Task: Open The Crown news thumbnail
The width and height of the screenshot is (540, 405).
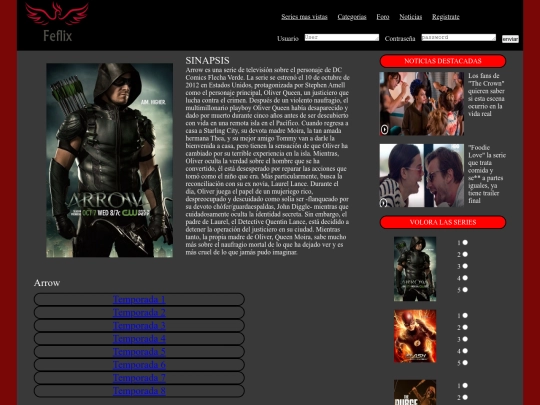Action: click(422, 104)
